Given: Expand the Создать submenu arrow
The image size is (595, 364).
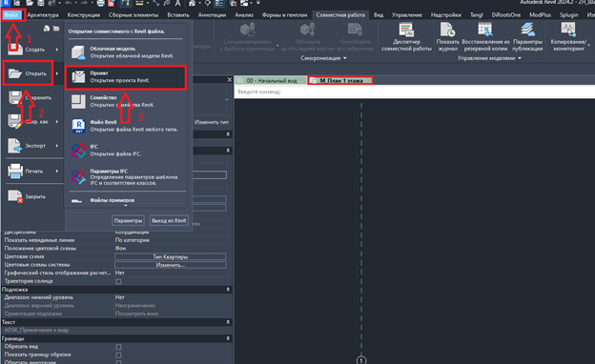Looking at the screenshot, I should tap(57, 50).
